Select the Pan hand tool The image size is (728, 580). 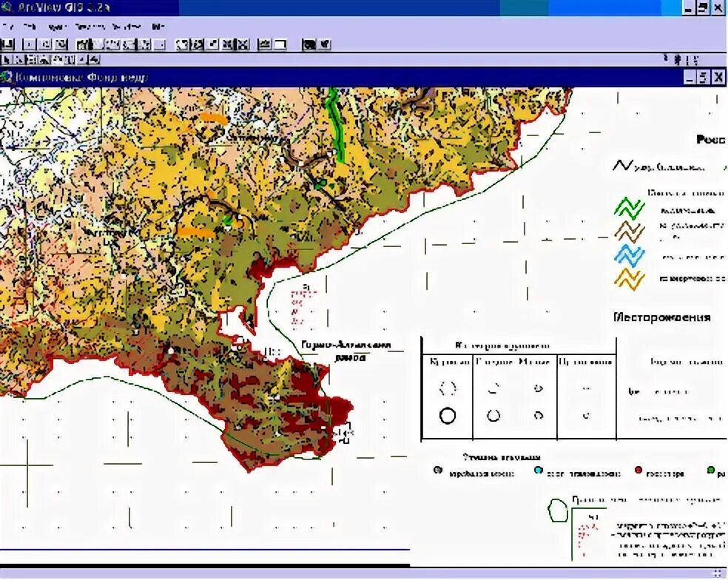coord(57,59)
